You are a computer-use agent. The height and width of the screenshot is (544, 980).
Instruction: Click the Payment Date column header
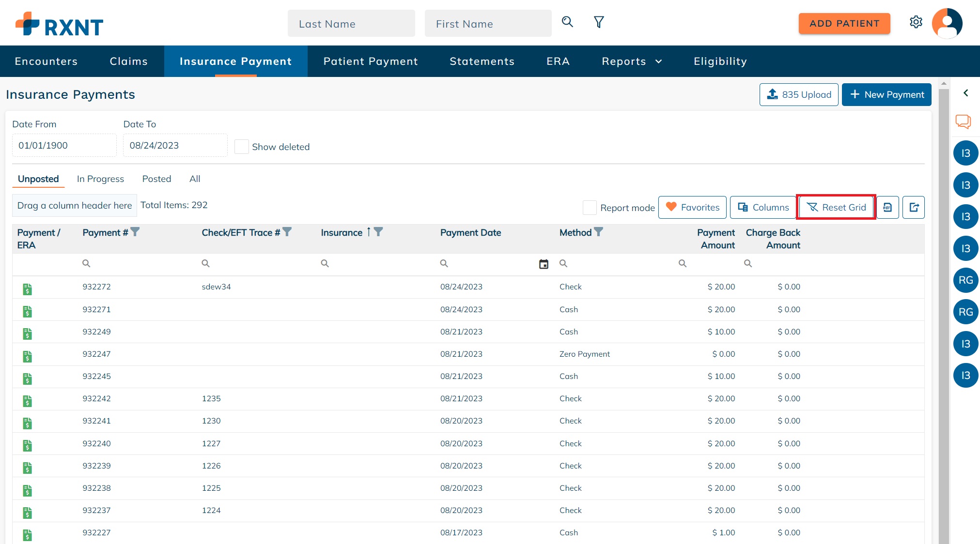point(470,232)
